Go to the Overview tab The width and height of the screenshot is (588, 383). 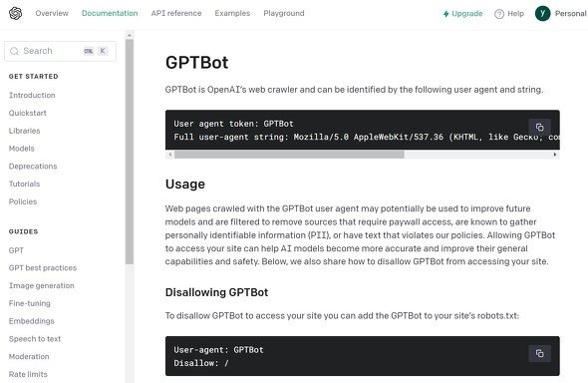point(52,13)
